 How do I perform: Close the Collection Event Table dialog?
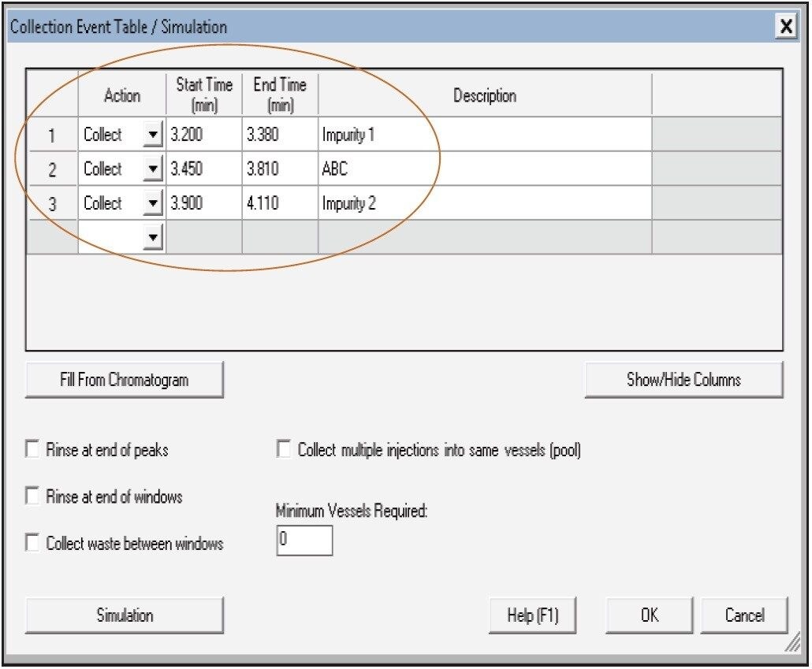(x=786, y=28)
